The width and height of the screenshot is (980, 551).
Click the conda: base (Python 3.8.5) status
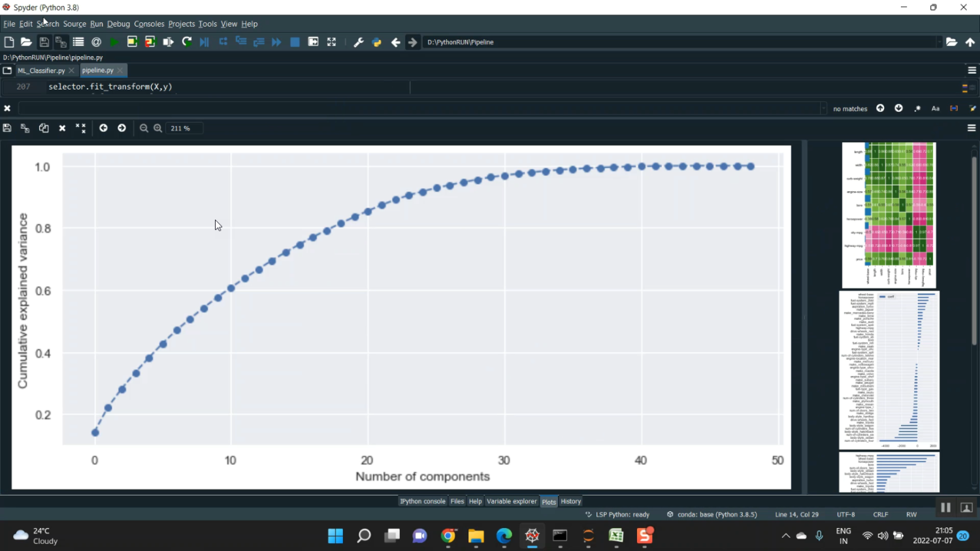click(712, 514)
